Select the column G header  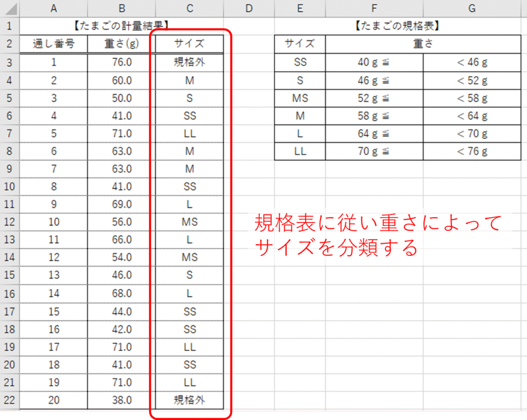coord(472,8)
